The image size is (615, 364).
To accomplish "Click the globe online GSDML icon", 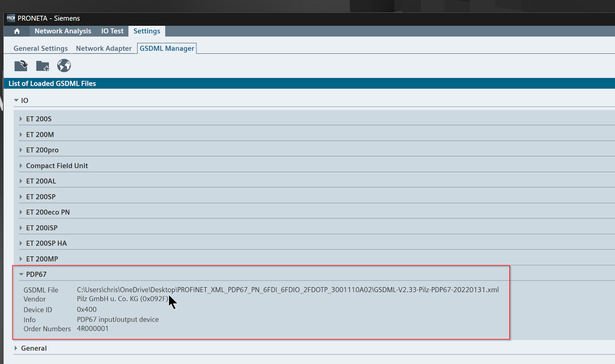I will pyautogui.click(x=64, y=66).
